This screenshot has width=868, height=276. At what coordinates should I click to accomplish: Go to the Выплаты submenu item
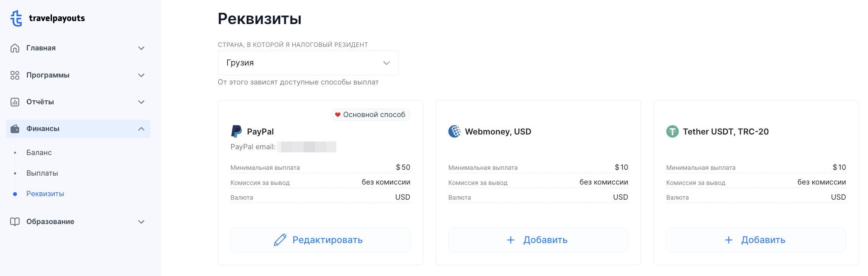point(42,173)
